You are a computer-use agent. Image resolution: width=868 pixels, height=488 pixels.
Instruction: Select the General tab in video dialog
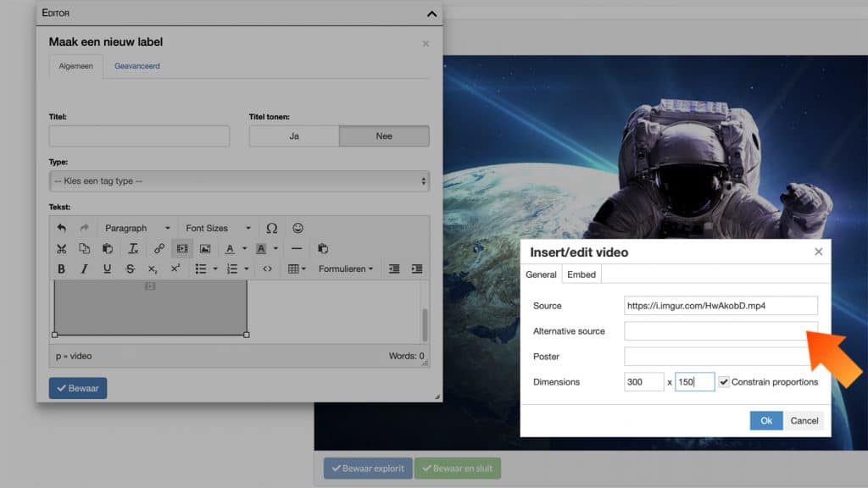coord(541,274)
